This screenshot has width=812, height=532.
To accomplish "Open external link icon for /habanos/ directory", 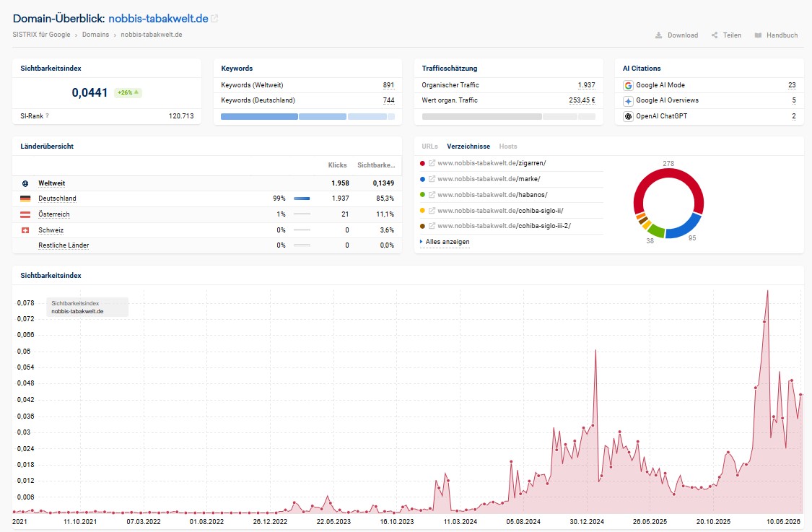I will point(432,195).
